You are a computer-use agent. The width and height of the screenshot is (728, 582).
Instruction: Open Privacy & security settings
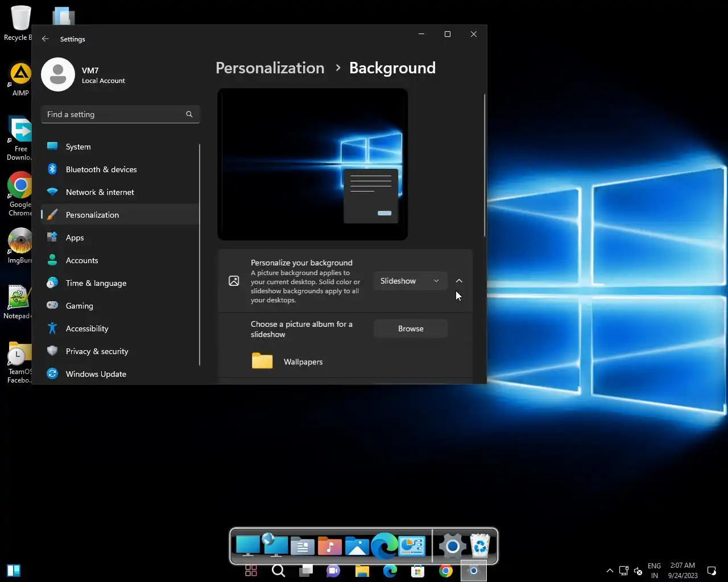120,351
